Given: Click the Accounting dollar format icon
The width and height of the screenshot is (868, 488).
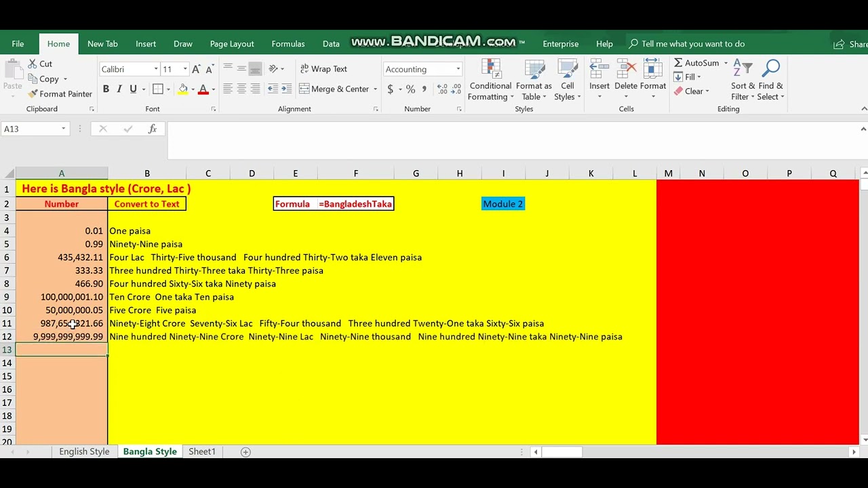Looking at the screenshot, I should click(390, 89).
